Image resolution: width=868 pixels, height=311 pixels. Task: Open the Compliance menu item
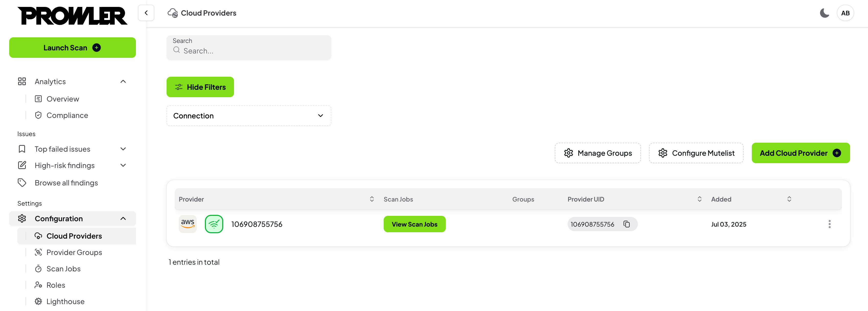(x=67, y=115)
